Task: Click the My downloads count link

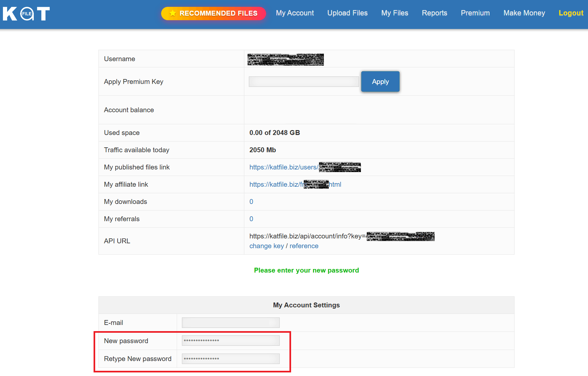Action: point(251,202)
